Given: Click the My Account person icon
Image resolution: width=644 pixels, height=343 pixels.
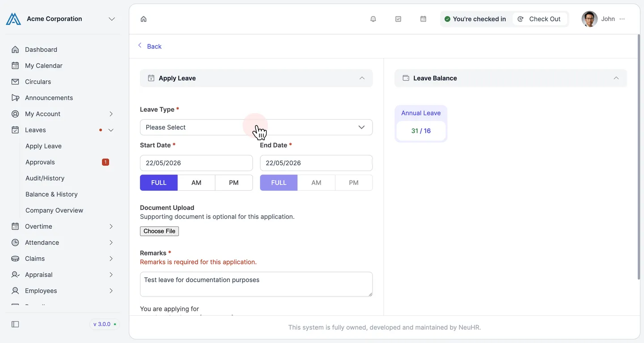Looking at the screenshot, I should click(15, 114).
